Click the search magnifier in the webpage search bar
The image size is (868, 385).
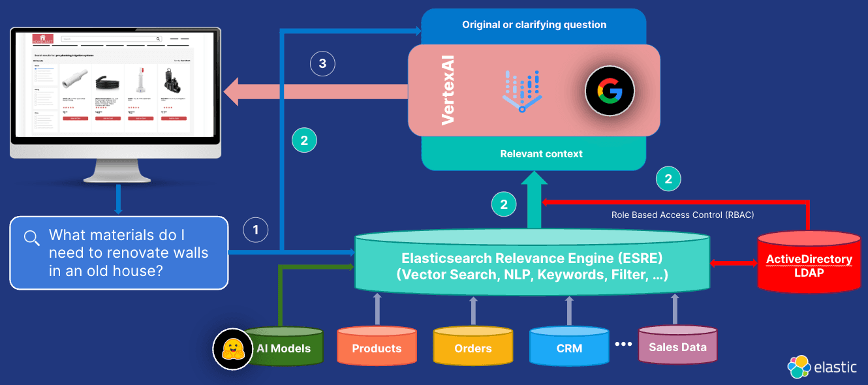tap(157, 39)
